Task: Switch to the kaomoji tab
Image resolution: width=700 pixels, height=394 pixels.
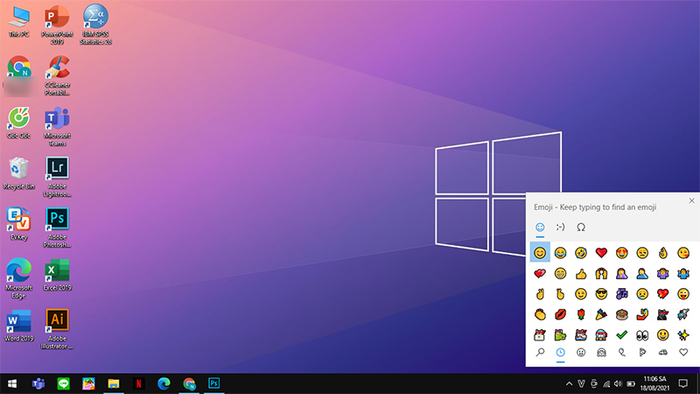Action: click(x=560, y=227)
